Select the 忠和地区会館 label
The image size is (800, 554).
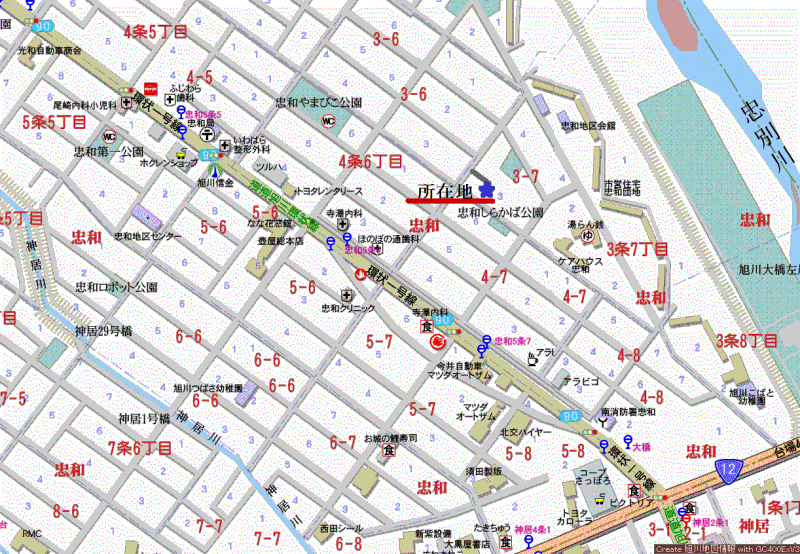tap(588, 125)
